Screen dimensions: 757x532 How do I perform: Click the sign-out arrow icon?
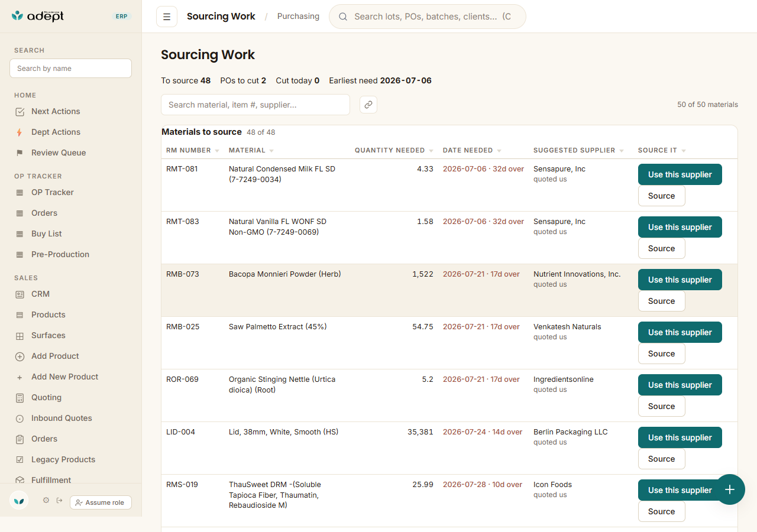(x=59, y=501)
